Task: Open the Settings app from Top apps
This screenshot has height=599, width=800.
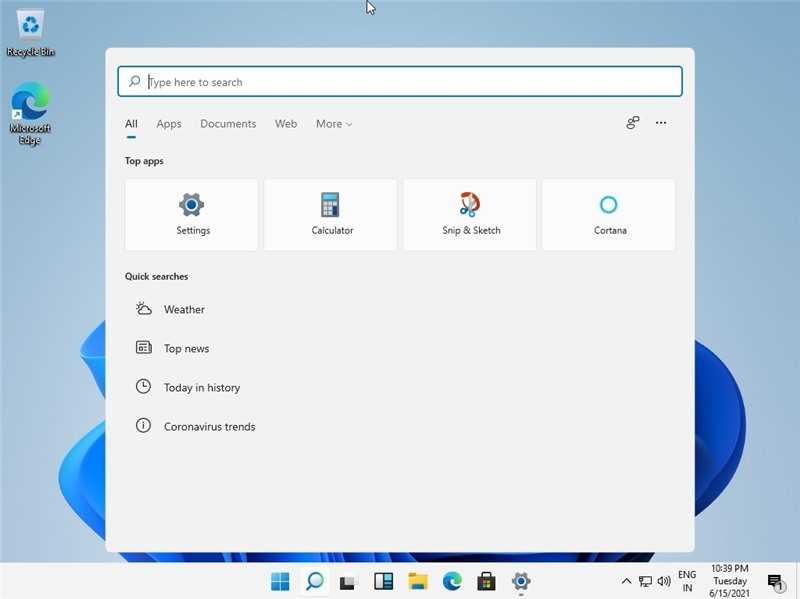Action: click(x=191, y=214)
